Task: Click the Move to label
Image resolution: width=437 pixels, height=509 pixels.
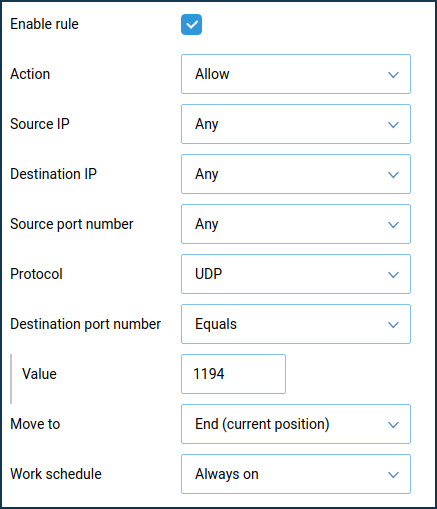Action: tap(35, 424)
